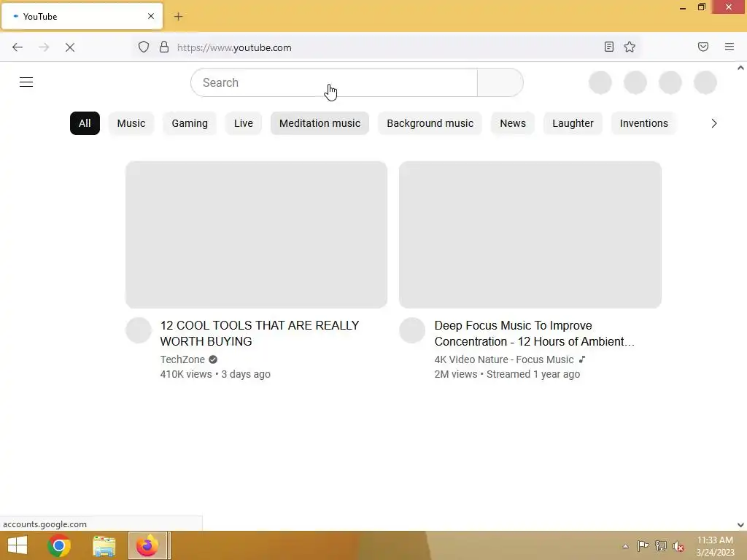
Task: Visit 4K Video Nature - Focus Music channel
Action: click(504, 359)
